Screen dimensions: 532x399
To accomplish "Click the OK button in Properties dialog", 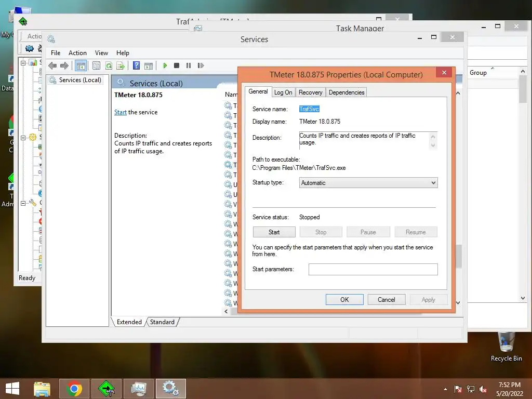I will (345, 300).
